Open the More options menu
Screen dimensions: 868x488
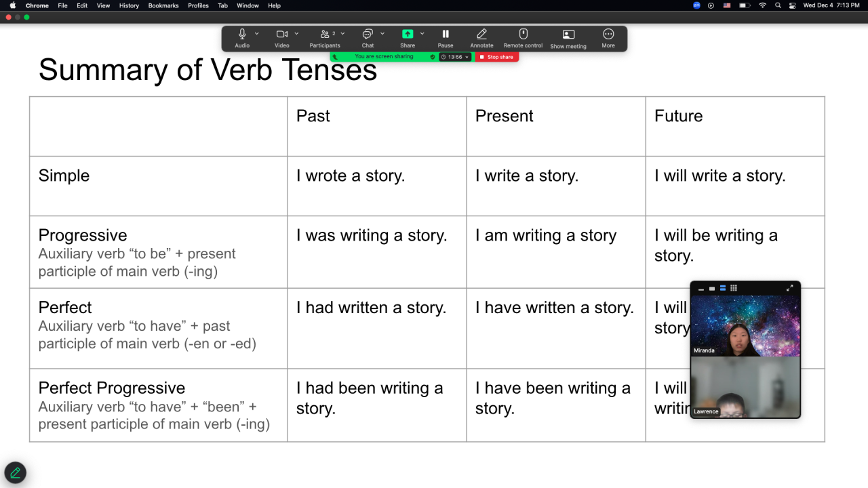pos(608,34)
